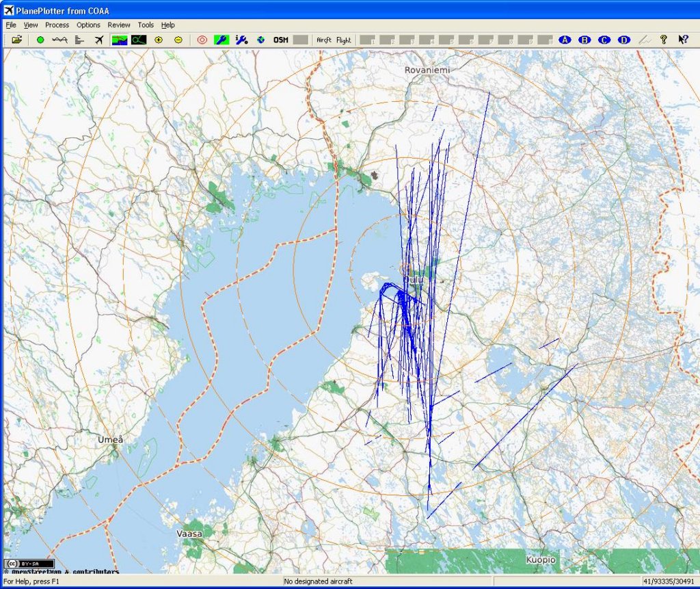Open the Process menu
Screen dimensions: 700x589
pos(57,25)
